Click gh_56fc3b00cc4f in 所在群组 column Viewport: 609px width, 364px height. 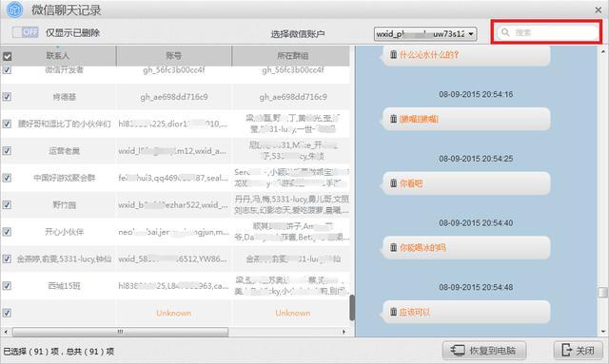292,69
